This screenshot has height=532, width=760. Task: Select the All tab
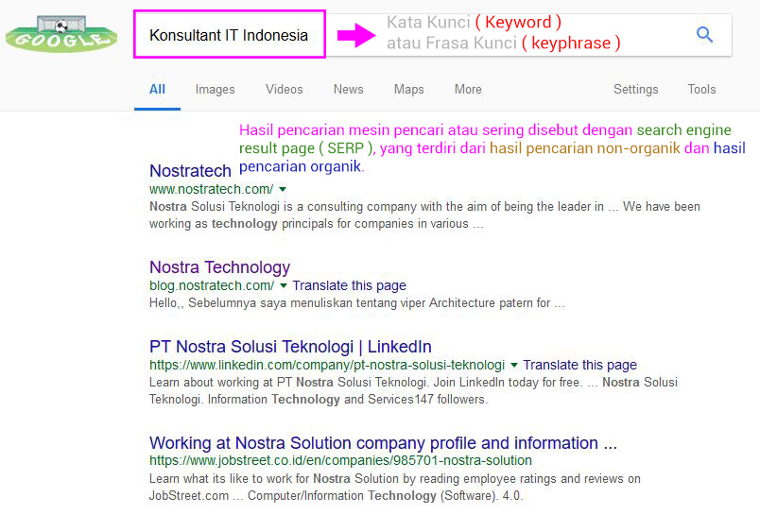pyautogui.click(x=157, y=89)
